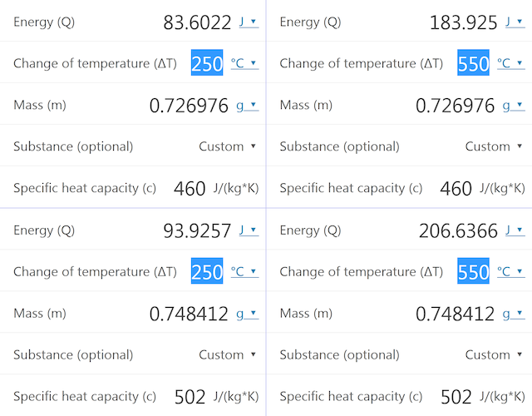Open the J unit dropdown beside 93.9257
The width and height of the screenshot is (532, 416).
click(x=249, y=230)
